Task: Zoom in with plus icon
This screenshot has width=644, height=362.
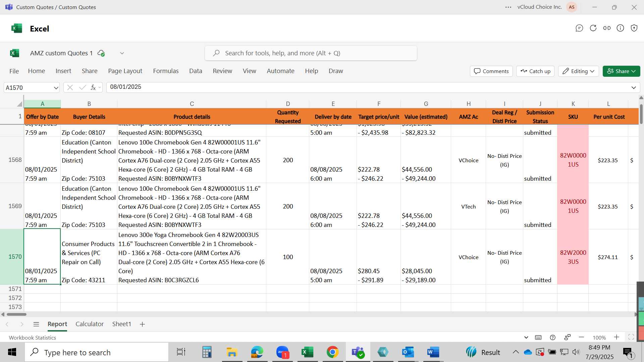Action: [616, 337]
